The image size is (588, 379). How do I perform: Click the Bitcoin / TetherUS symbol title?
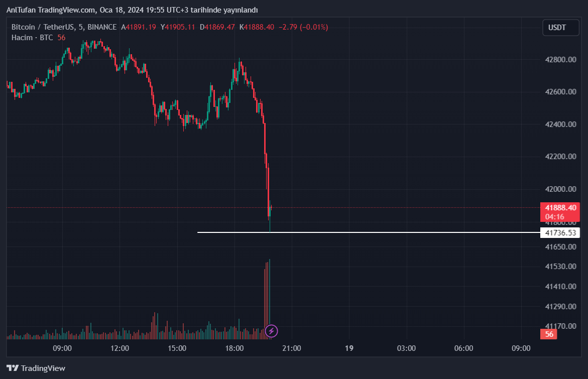coord(64,27)
